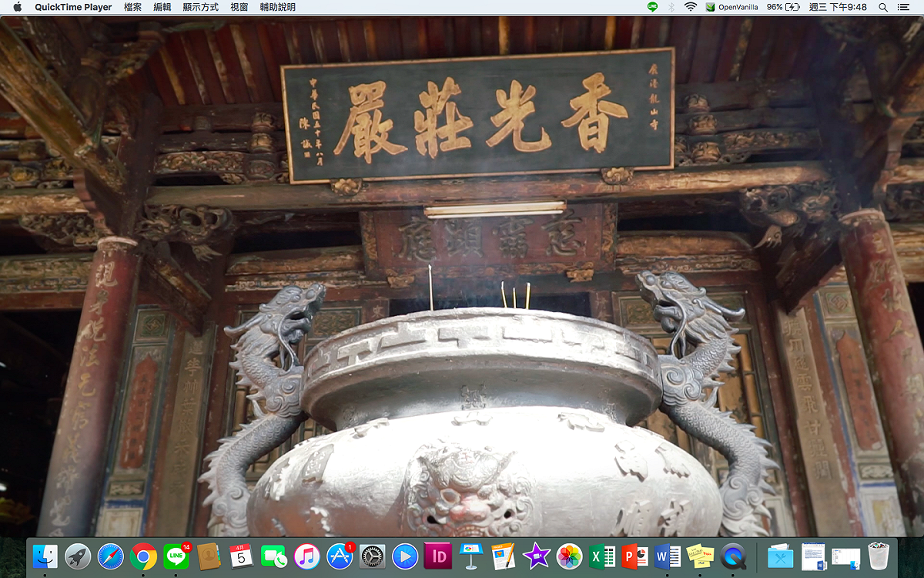Viewport: 924px width, 578px height.
Task: Launch FaceTime from the Dock
Action: pyautogui.click(x=274, y=556)
